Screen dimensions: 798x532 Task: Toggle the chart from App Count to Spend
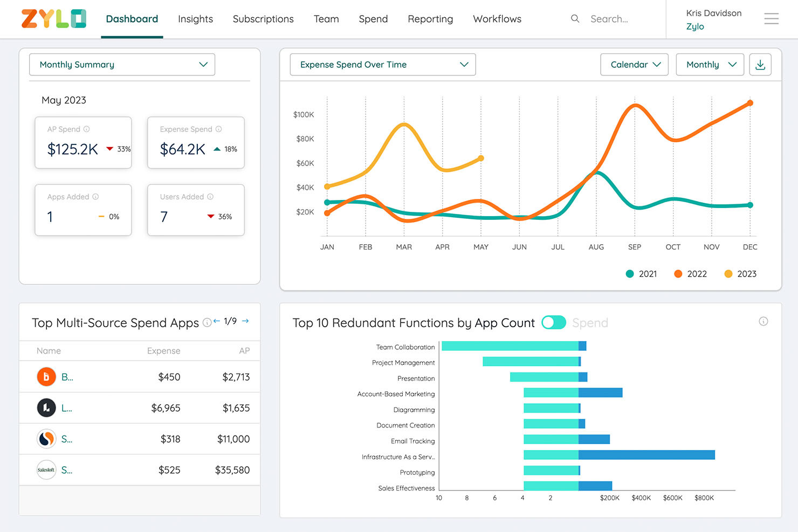tap(554, 322)
